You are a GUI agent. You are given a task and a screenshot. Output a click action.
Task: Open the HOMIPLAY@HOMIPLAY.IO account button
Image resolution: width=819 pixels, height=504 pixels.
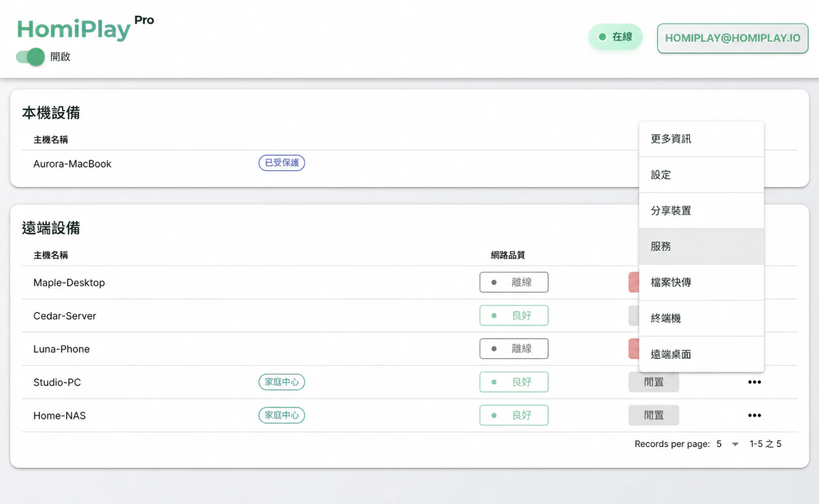tap(733, 38)
